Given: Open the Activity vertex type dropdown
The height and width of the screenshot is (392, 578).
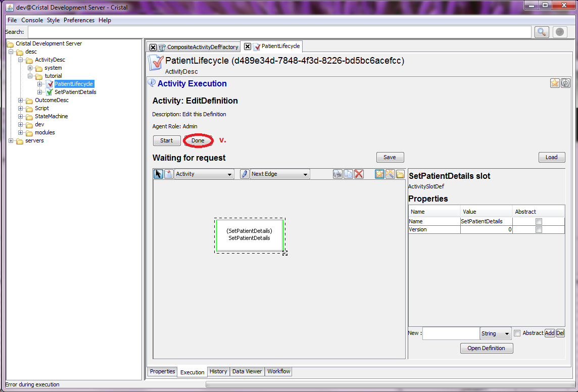Looking at the screenshot, I should pos(204,174).
